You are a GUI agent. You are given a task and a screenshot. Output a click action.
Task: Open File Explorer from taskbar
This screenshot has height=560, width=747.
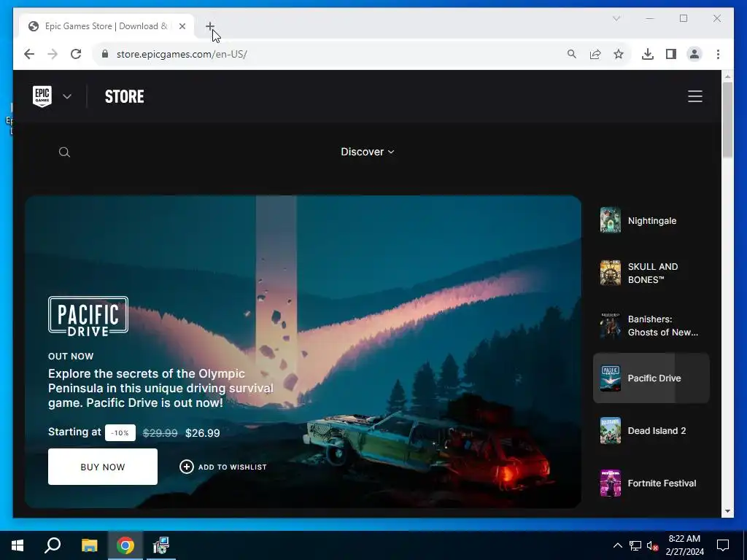[x=89, y=545]
